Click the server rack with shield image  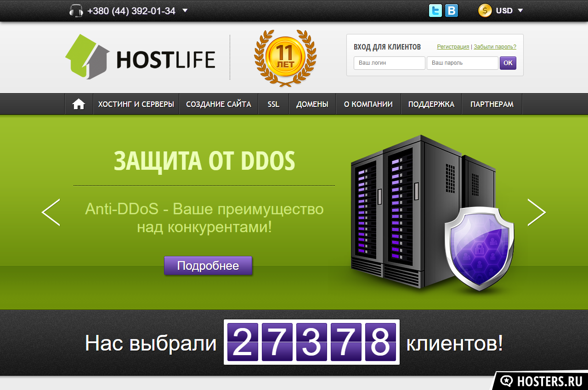(432, 212)
